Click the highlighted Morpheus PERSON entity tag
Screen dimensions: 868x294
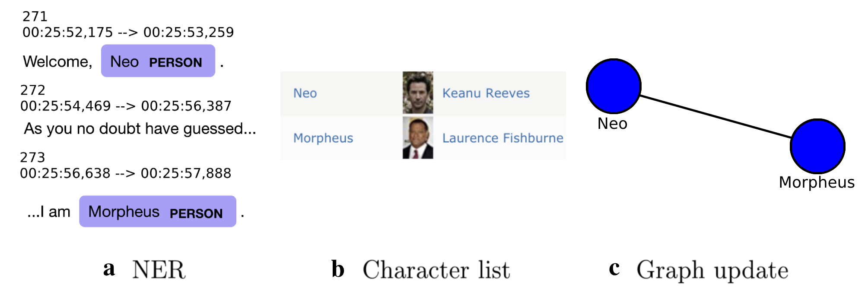158,211
